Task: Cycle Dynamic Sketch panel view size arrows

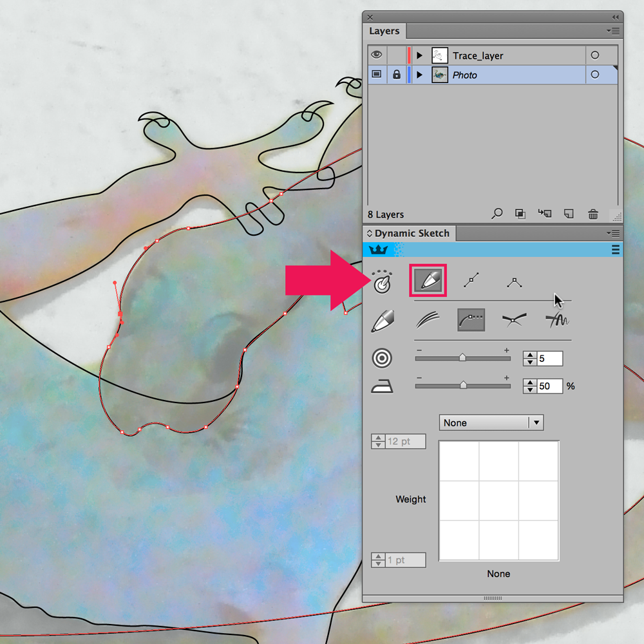Action: [369, 233]
